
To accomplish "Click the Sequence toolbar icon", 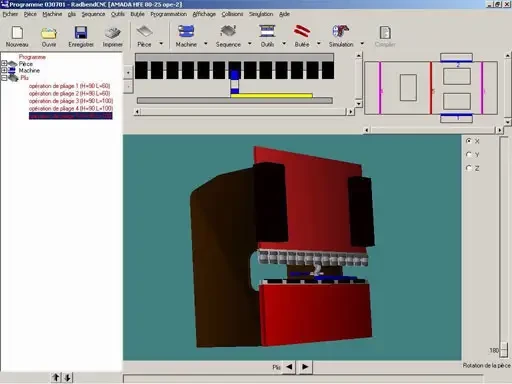I will tap(228, 32).
